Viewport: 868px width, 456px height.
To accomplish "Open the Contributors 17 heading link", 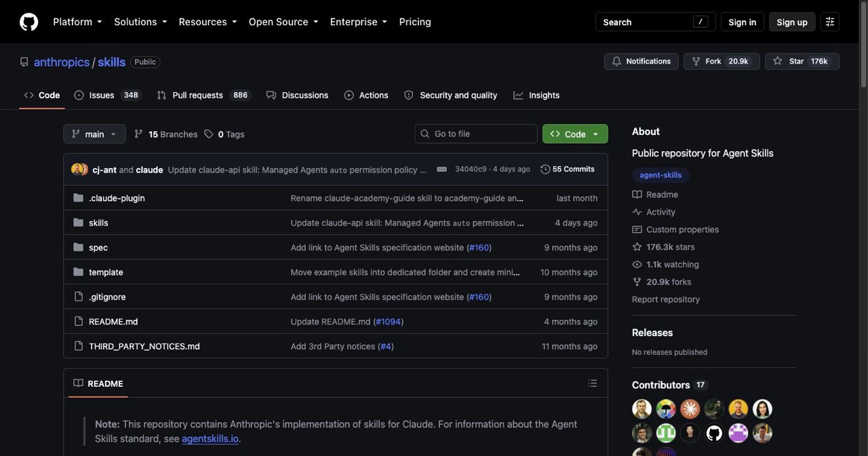I will [670, 385].
